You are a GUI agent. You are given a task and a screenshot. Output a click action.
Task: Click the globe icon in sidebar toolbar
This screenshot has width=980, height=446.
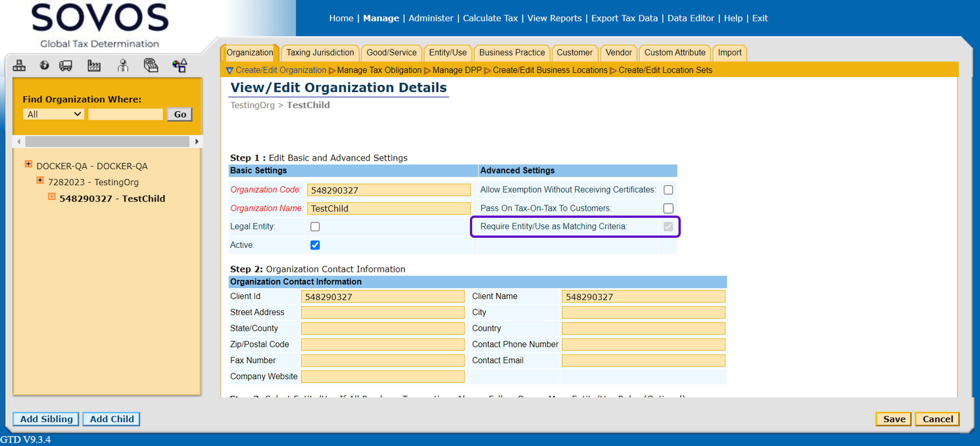44,65
